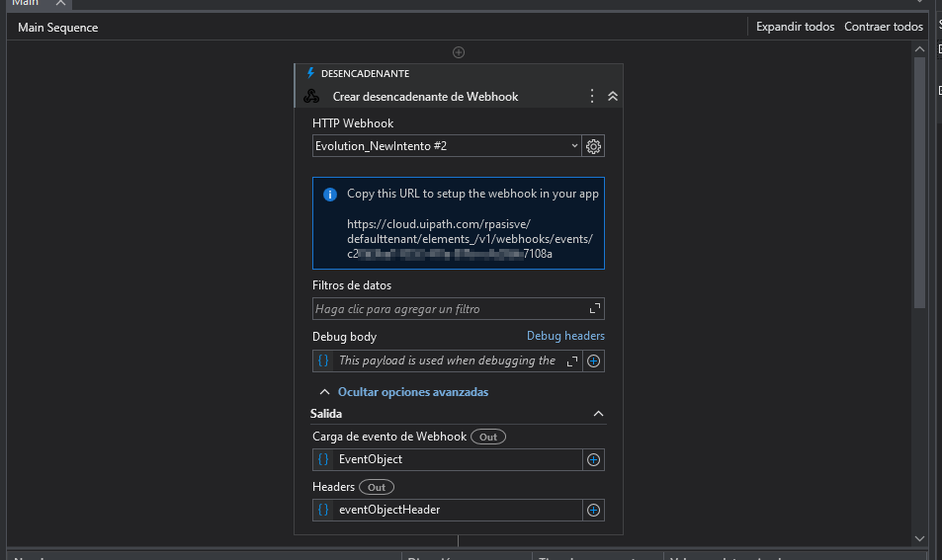
Task: Click the info icon in URL box
Action: point(330,195)
